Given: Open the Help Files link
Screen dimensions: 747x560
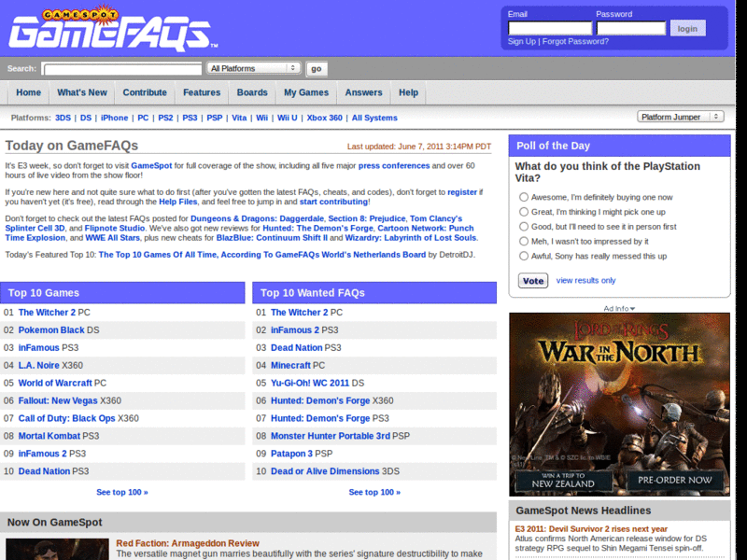Looking at the screenshot, I should pos(177,202).
